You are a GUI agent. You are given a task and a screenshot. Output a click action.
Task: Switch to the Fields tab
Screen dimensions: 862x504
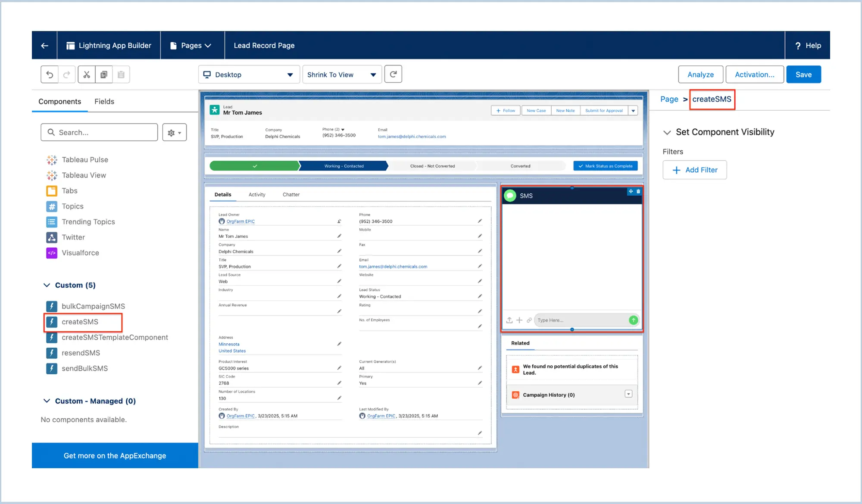pyautogui.click(x=104, y=102)
